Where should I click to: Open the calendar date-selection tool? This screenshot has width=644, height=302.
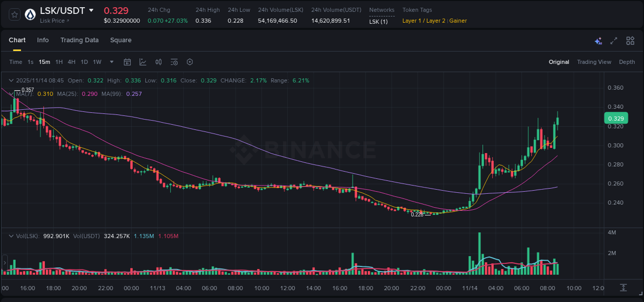[127, 62]
